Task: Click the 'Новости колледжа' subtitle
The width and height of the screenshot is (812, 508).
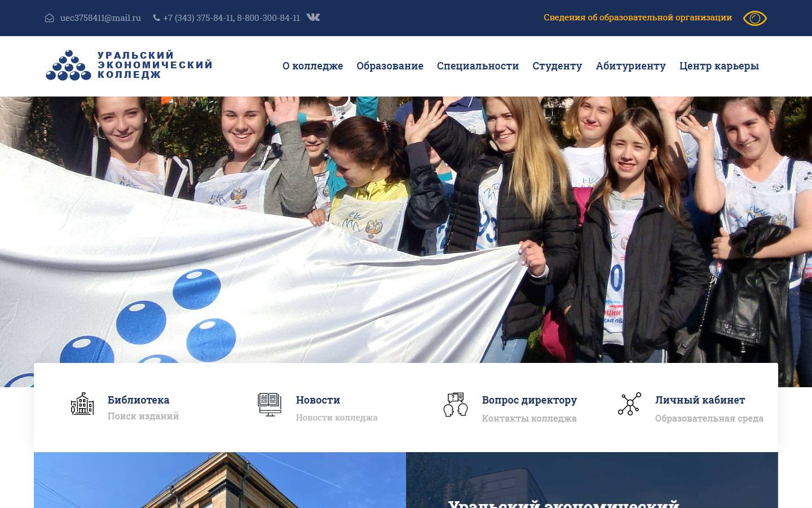Action: pyautogui.click(x=337, y=418)
